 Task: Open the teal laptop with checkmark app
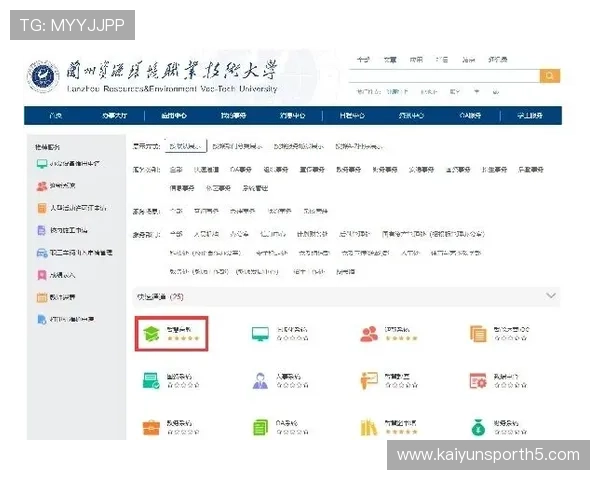[151, 381]
